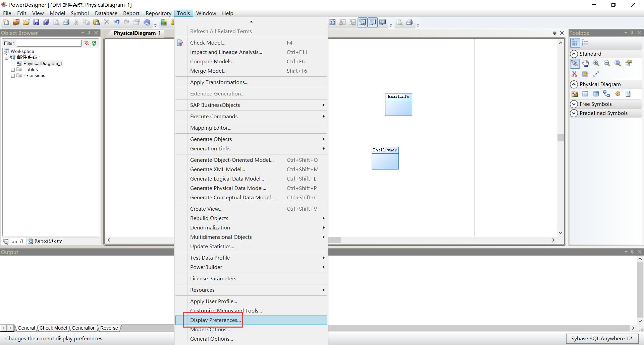The height and width of the screenshot is (345, 644).
Task: Switch Toolbox to list view
Action: [x=585, y=43]
